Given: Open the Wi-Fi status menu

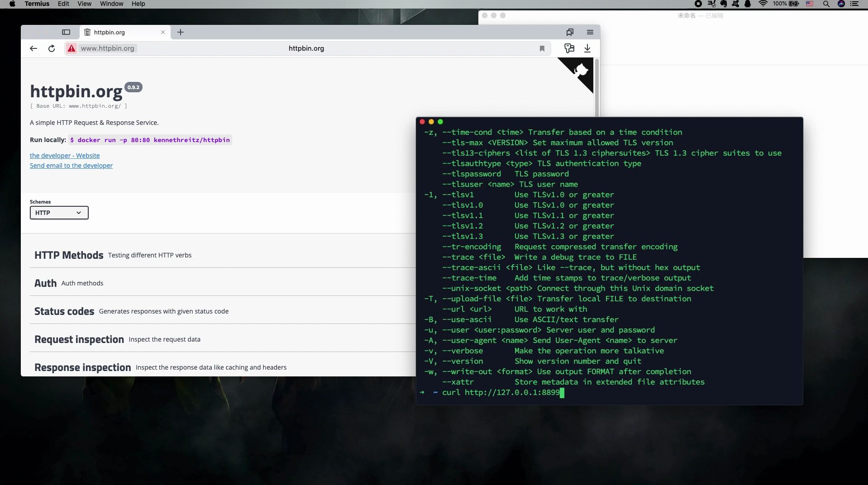Looking at the screenshot, I should point(763,4).
